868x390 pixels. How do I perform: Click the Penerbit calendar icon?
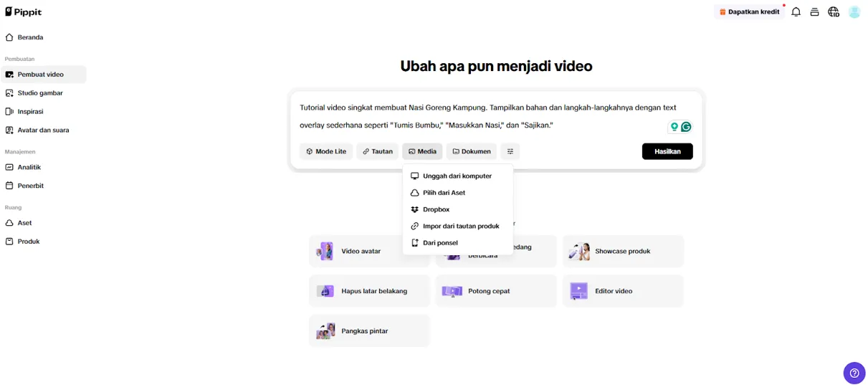click(9, 186)
